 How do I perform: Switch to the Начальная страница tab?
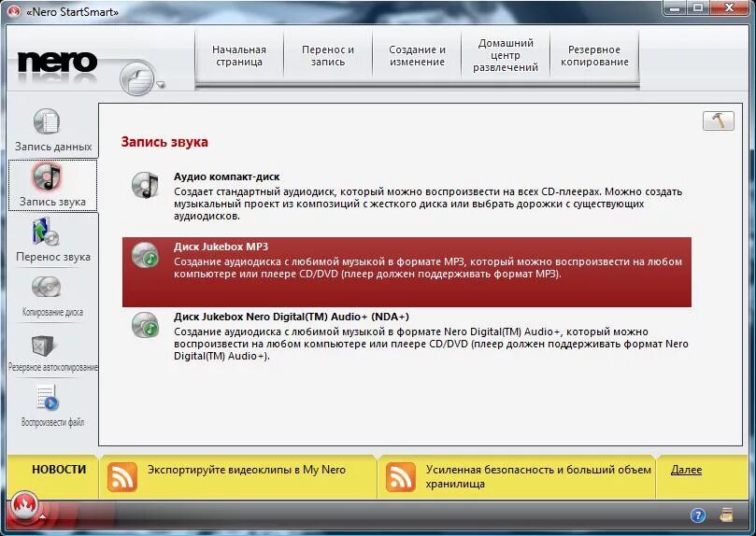(x=239, y=55)
